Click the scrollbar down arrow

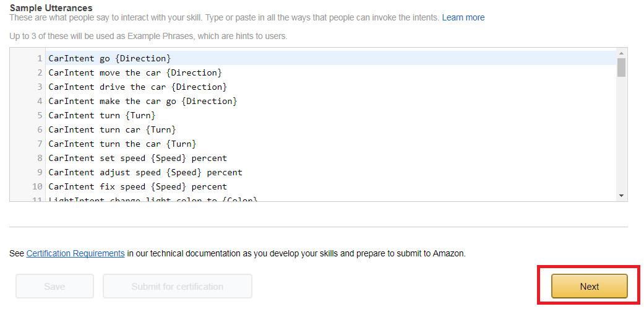(x=621, y=196)
